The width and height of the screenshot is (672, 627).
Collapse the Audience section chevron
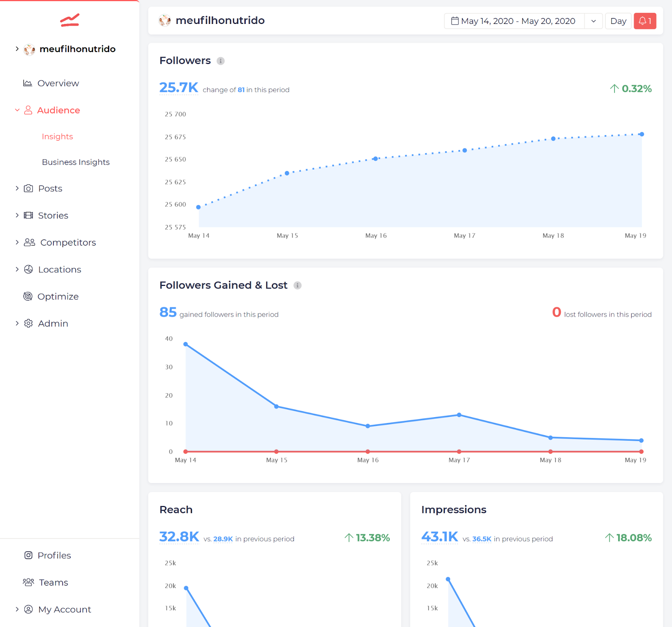point(17,110)
